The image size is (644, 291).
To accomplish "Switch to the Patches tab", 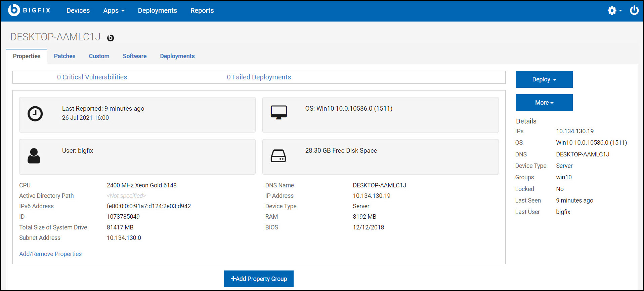I will point(65,56).
